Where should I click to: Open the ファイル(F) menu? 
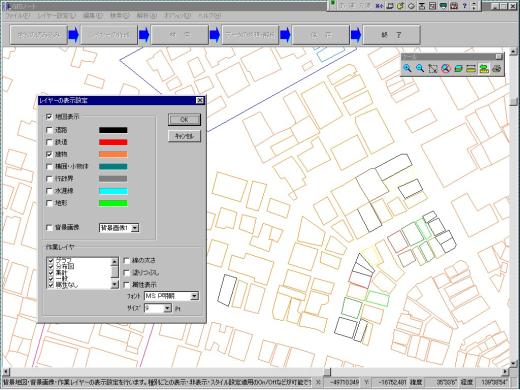(x=17, y=15)
